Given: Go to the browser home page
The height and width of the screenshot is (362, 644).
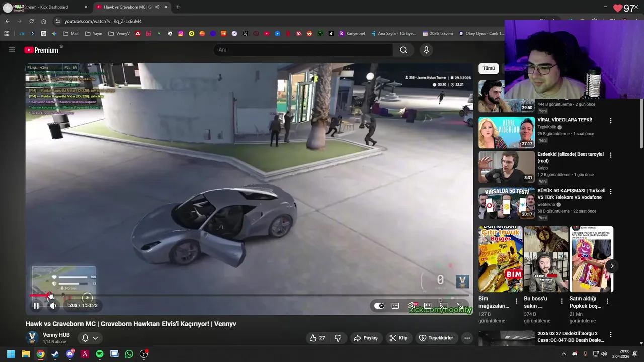Looking at the screenshot, I should (x=43, y=21).
